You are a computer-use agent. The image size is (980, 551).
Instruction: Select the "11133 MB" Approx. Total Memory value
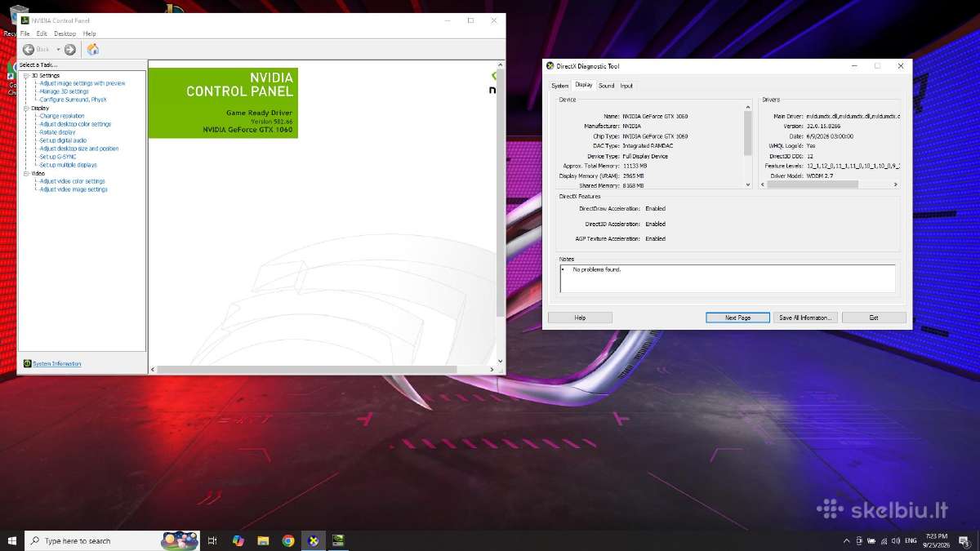(x=635, y=166)
